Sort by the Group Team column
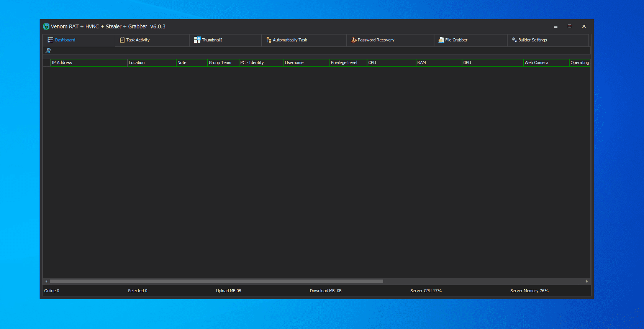 tap(223, 63)
